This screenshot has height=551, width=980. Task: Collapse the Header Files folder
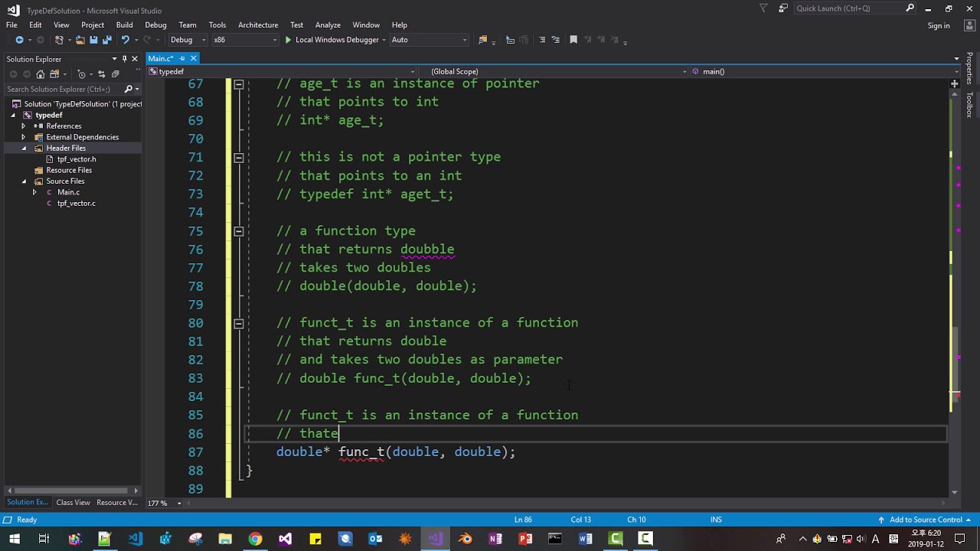point(23,148)
